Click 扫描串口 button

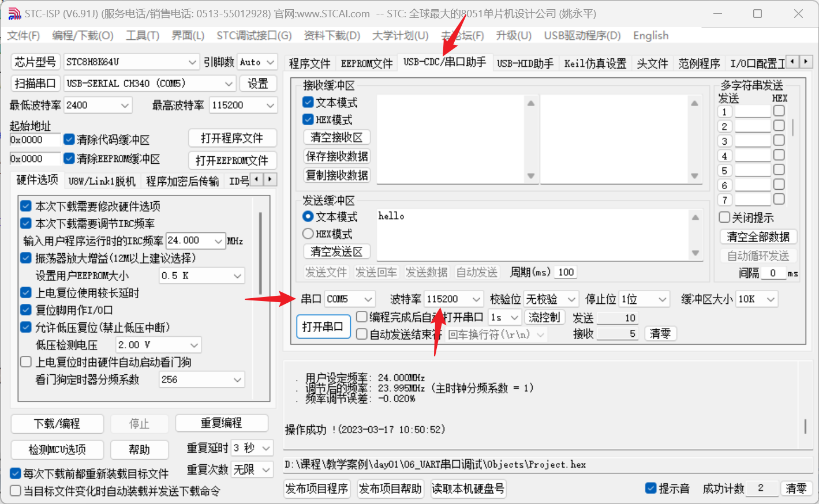pos(35,84)
